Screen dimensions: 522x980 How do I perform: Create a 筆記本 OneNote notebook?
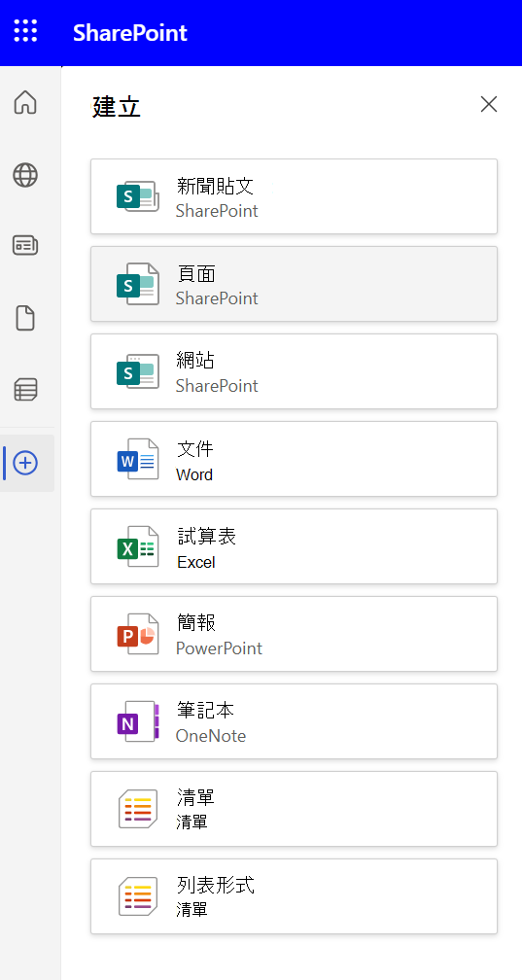[x=294, y=721]
